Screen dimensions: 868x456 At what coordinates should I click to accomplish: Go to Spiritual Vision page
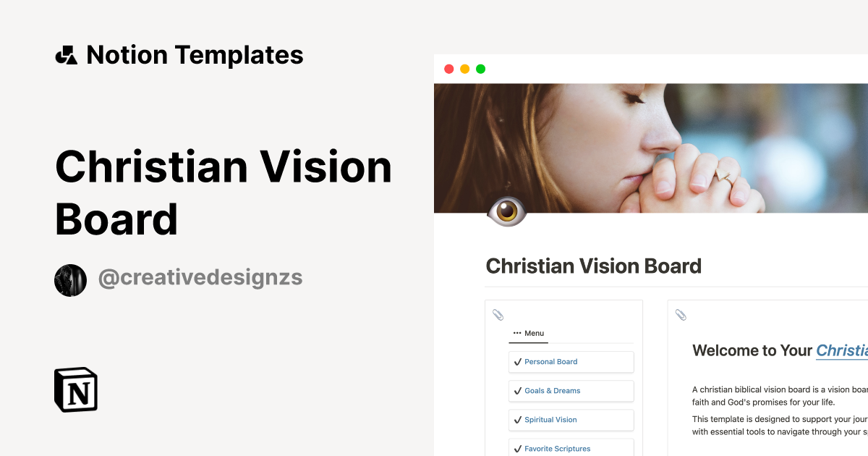tap(550, 420)
